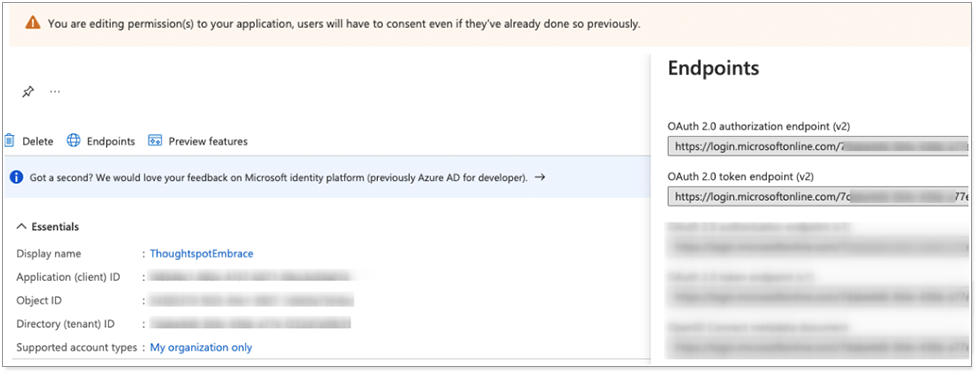Image resolution: width=978 pixels, height=376 pixels.
Task: Open the ThoughtspotEmbrace display name link
Action: coord(201,253)
